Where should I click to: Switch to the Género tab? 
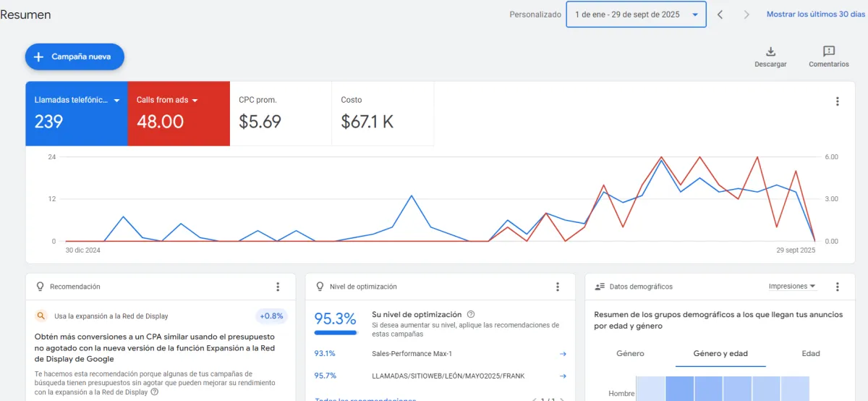click(x=630, y=354)
